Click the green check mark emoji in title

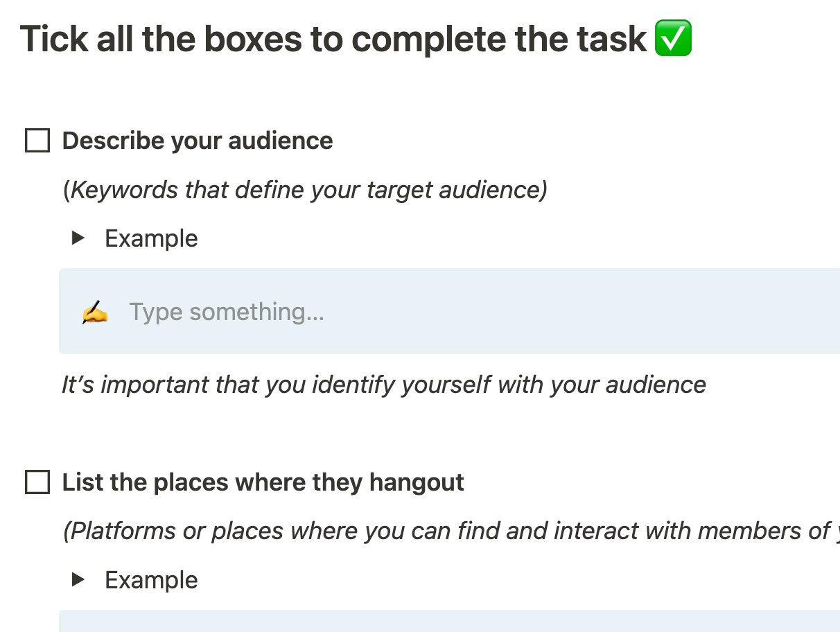click(673, 39)
